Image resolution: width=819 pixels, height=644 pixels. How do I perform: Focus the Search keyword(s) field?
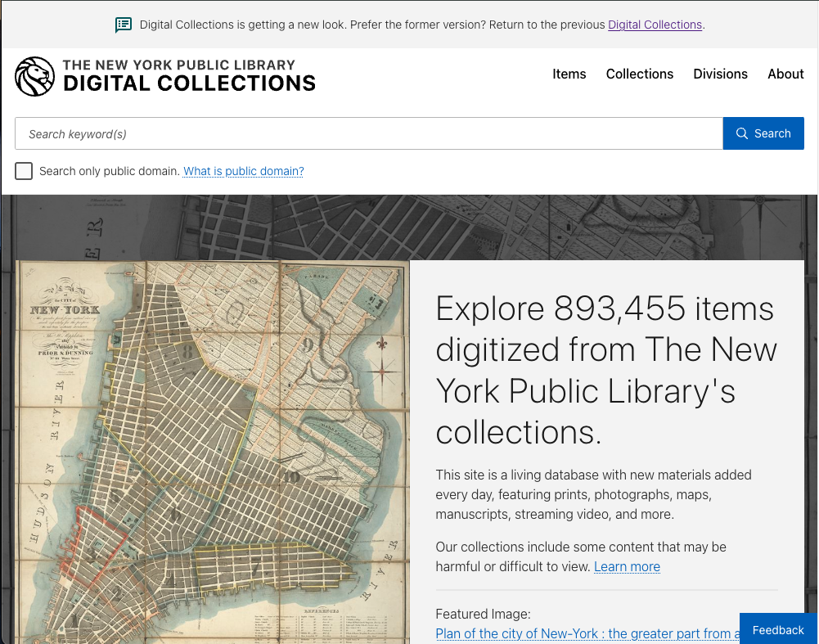(369, 133)
